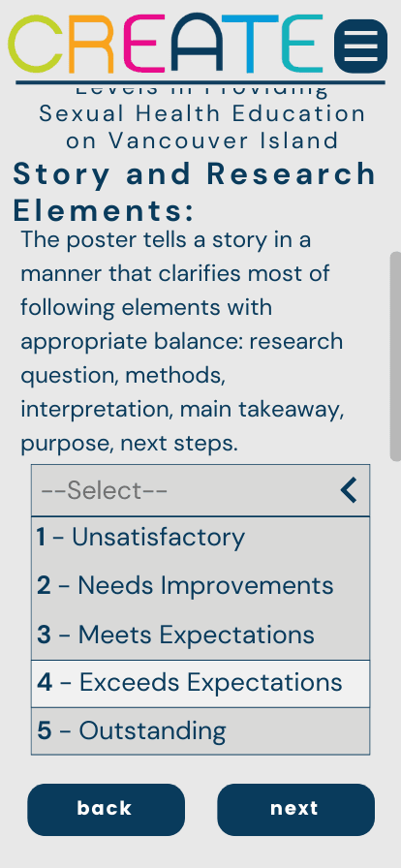Proceed with the next button
This screenshot has height=868, width=401.
(295, 809)
